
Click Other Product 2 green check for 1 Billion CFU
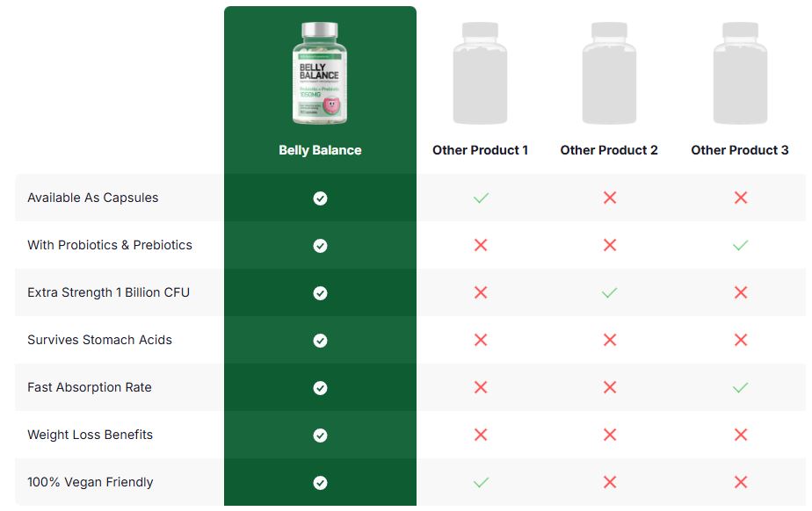(x=610, y=292)
